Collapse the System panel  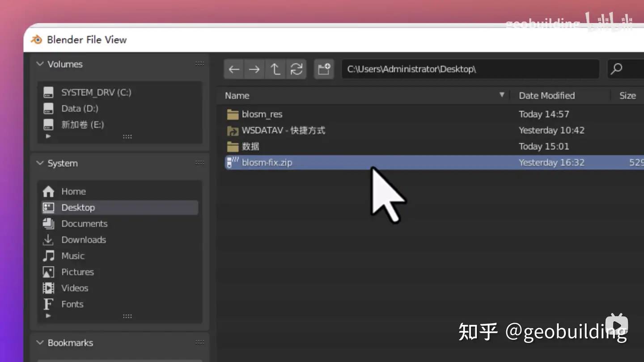click(x=40, y=163)
